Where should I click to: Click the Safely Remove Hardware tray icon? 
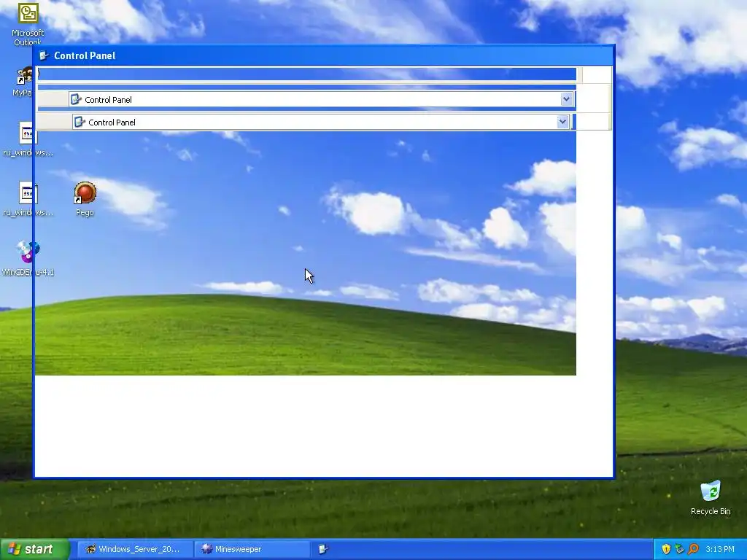[679, 549]
